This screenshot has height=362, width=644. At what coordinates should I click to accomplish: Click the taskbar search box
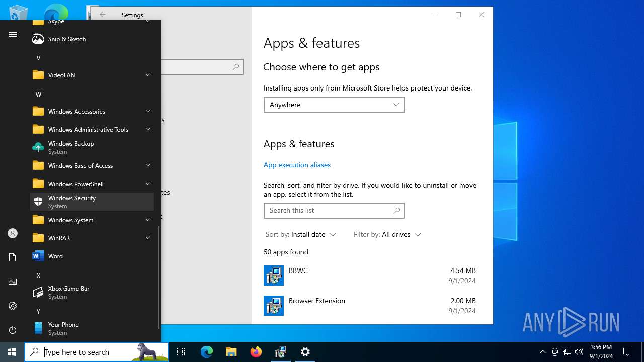point(97,352)
